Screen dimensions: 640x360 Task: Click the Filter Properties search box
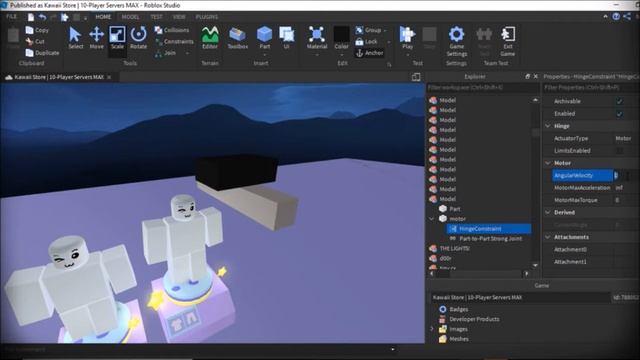(591, 87)
